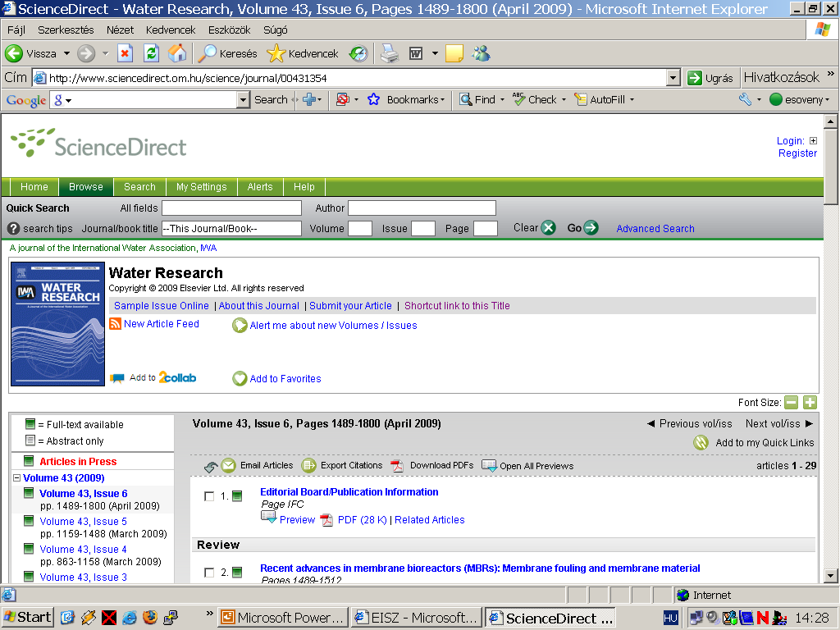
Task: Click the Sample Issue Online link
Action: [x=162, y=306]
